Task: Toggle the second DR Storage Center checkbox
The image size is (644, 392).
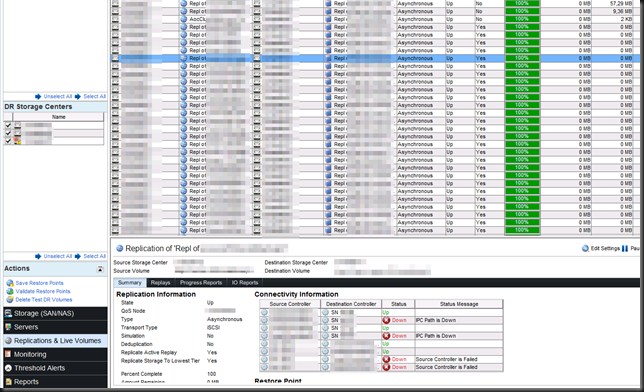Action: pos(8,133)
